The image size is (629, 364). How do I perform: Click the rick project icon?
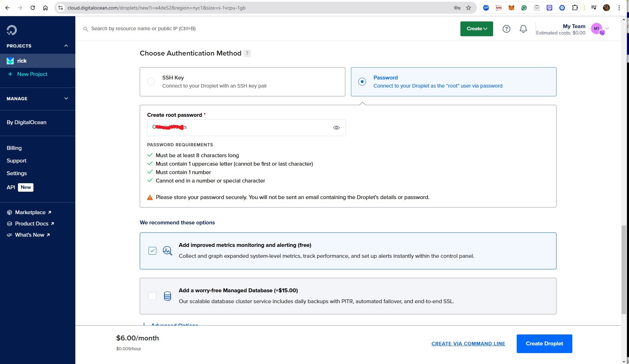(10, 61)
